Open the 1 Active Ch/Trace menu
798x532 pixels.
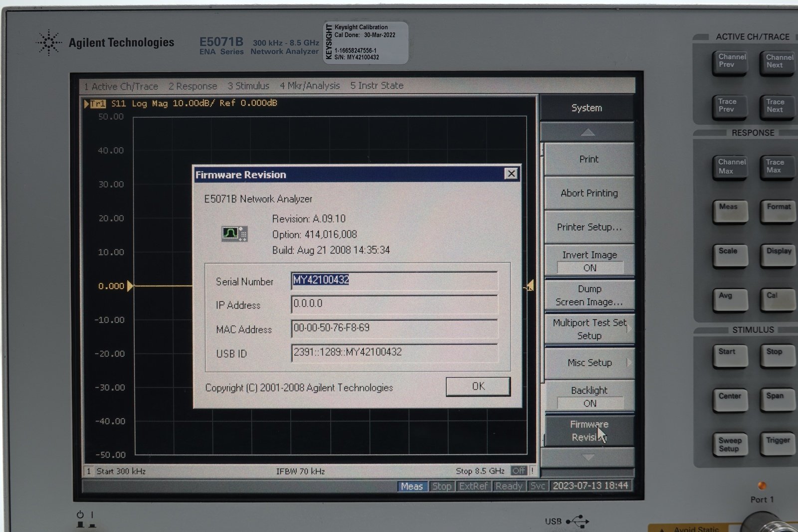pos(121,86)
